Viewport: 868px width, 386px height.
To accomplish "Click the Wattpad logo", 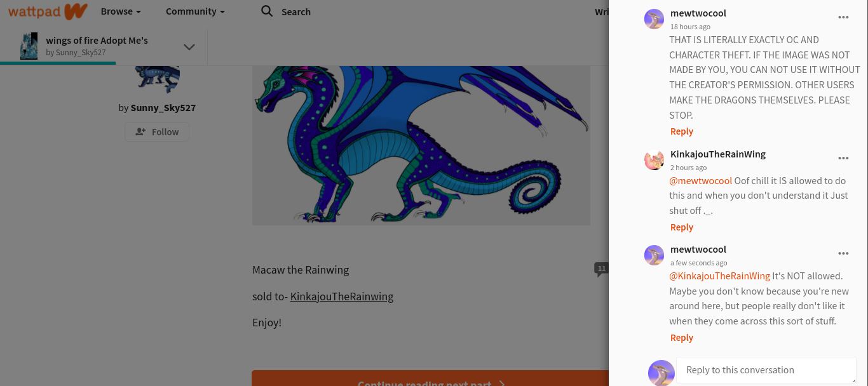I will pos(48,11).
